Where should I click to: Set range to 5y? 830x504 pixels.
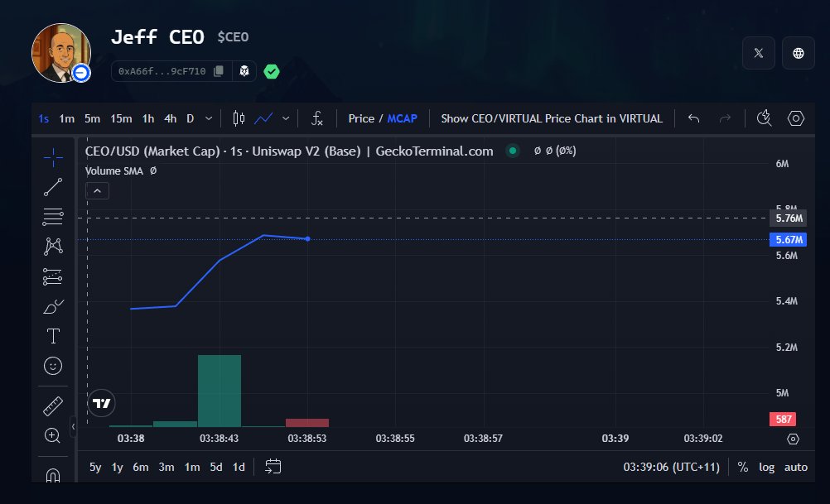(95, 467)
